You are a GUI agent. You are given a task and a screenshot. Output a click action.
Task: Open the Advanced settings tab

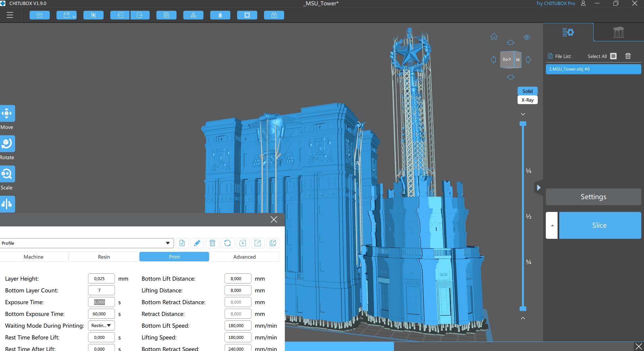(244, 256)
